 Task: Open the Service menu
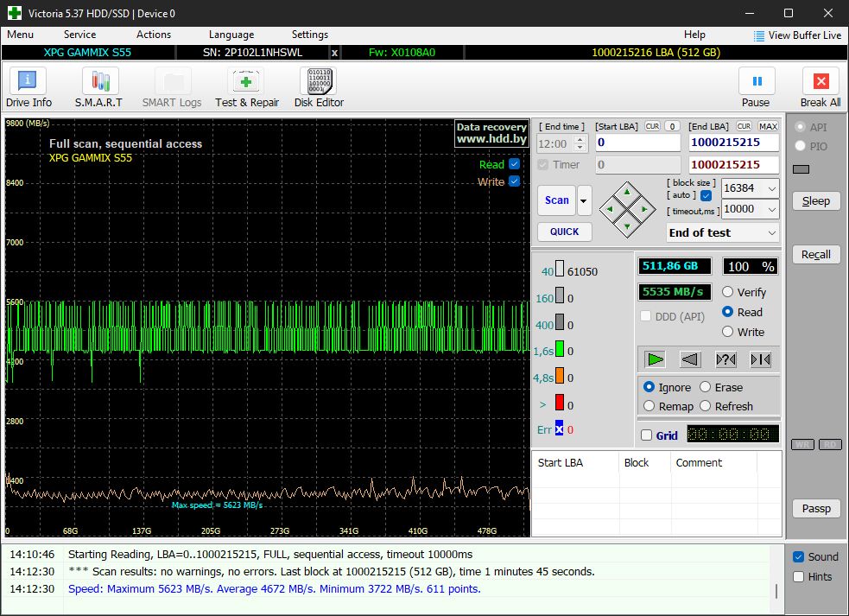pyautogui.click(x=79, y=35)
